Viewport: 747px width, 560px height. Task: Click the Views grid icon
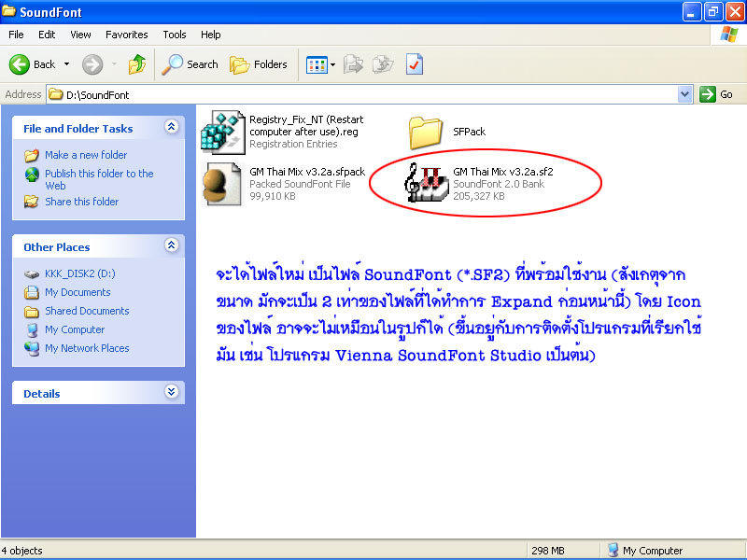coord(317,64)
